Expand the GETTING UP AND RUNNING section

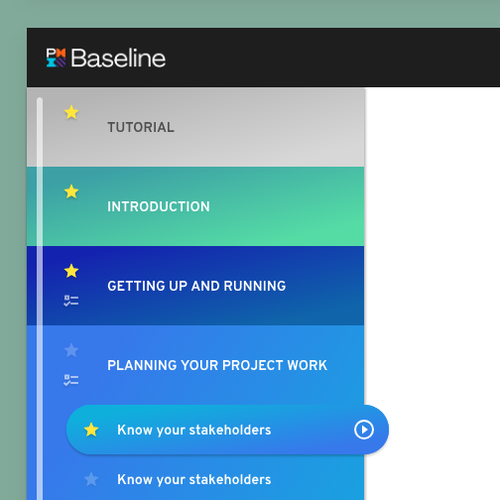tap(196, 286)
